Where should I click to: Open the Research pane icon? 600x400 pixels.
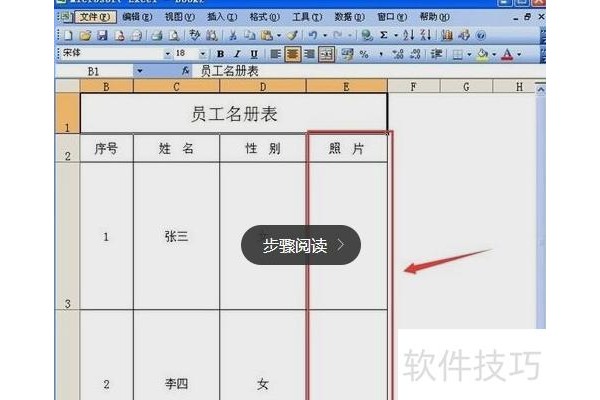[212, 36]
